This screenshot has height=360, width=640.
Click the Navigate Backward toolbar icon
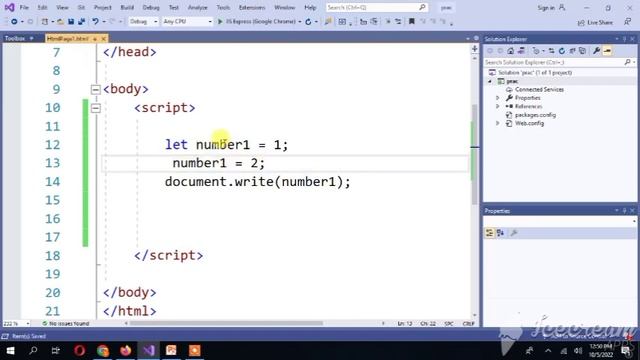14,22
